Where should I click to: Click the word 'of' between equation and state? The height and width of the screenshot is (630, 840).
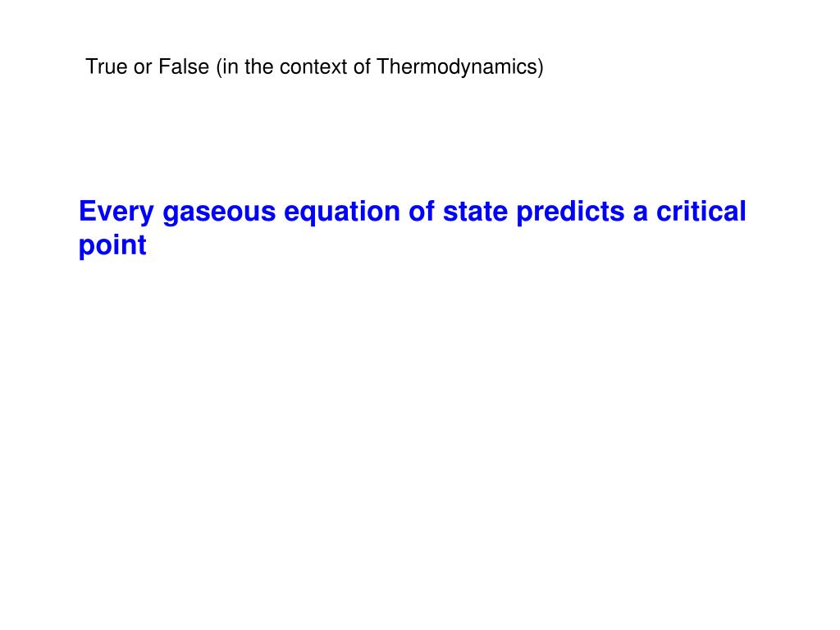(422, 211)
